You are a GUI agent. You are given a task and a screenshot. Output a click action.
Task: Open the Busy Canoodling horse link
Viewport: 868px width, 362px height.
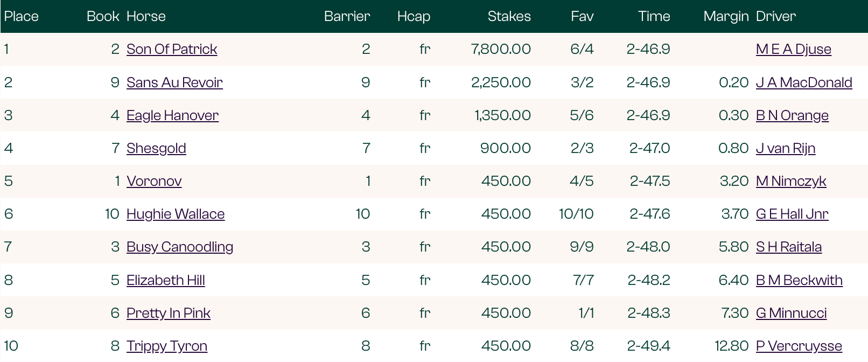click(x=180, y=247)
